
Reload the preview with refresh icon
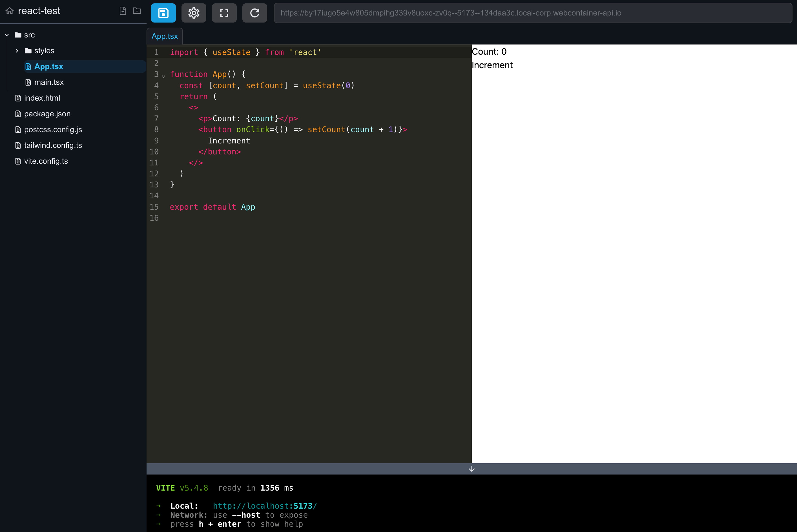pos(254,13)
